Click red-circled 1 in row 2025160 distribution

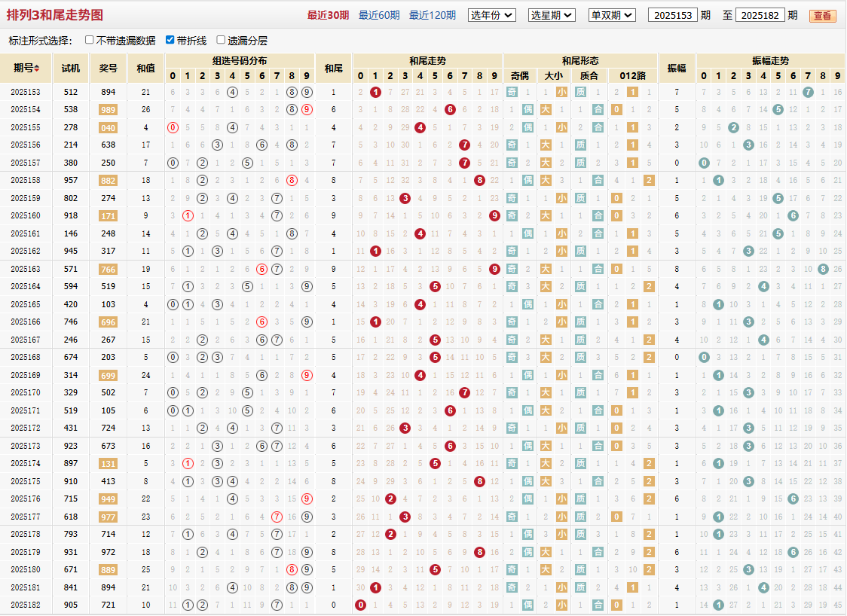(188, 216)
